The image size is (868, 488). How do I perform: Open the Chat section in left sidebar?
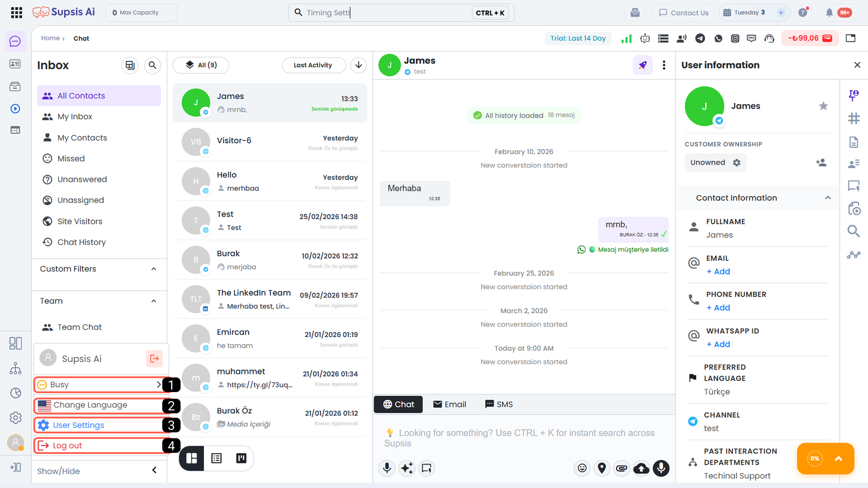click(x=15, y=41)
